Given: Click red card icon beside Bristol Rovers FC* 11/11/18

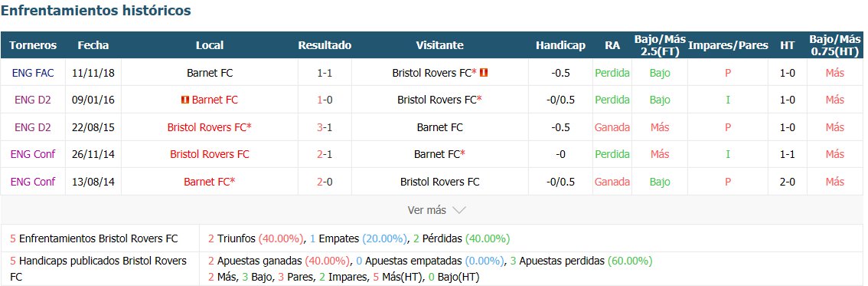Looking at the screenshot, I should 483,73.
